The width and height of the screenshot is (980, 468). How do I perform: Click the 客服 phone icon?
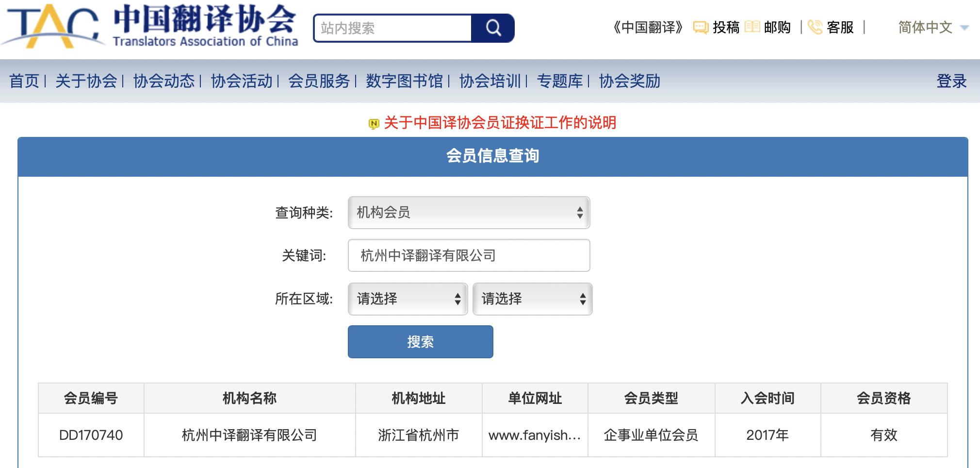(815, 27)
